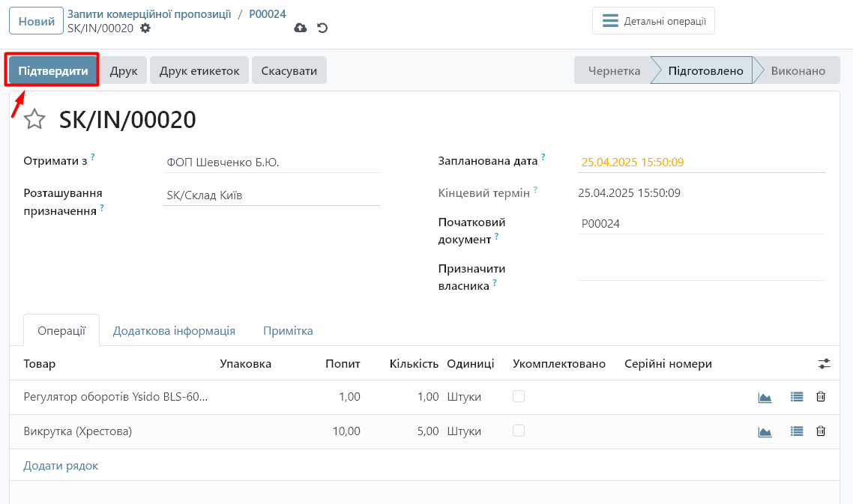Screen dimensions: 853x504
Task: Click the discard changes undo icon
Action: pyautogui.click(x=322, y=28)
